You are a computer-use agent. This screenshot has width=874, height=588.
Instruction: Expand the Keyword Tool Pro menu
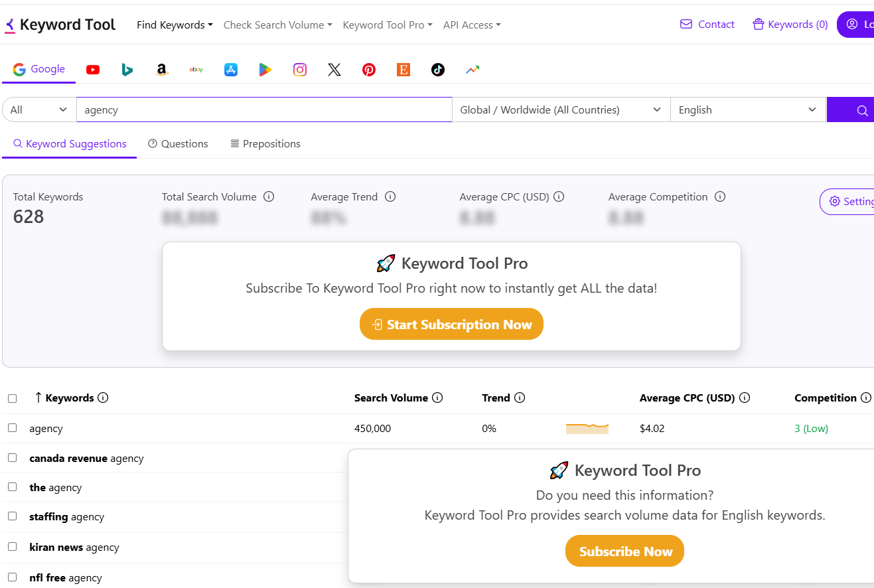[388, 25]
